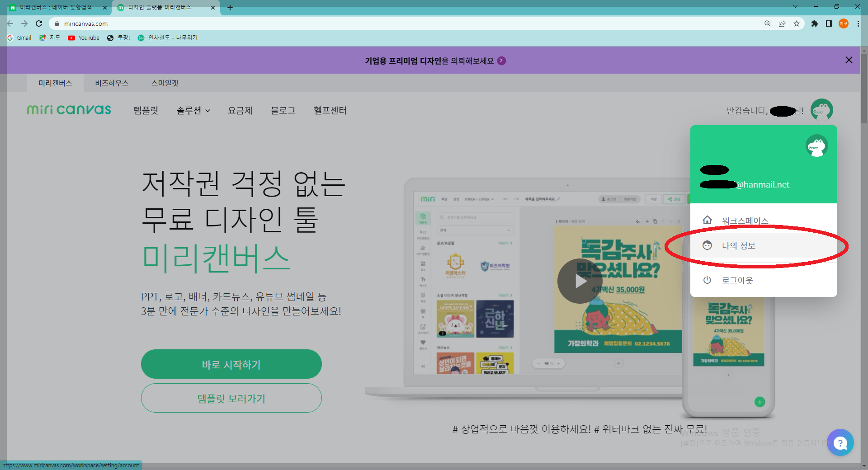This screenshot has width=868, height=470.
Task: Click the Chrome profile avatar
Action: pyautogui.click(x=844, y=23)
